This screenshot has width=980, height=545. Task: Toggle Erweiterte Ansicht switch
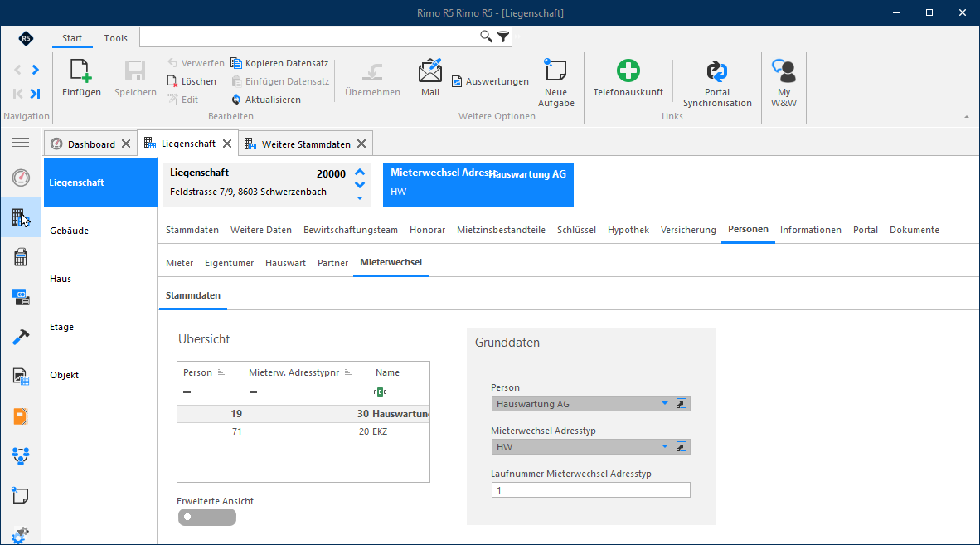click(207, 517)
